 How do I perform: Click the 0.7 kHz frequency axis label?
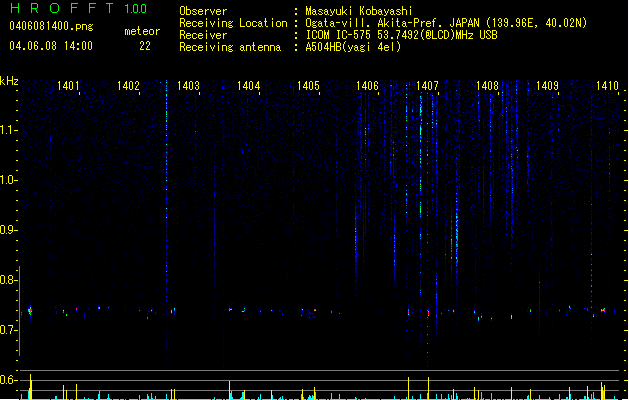(x=8, y=330)
